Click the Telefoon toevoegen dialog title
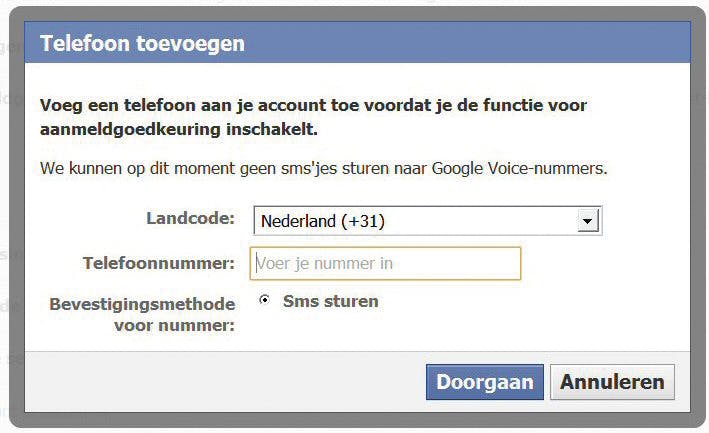 click(142, 44)
